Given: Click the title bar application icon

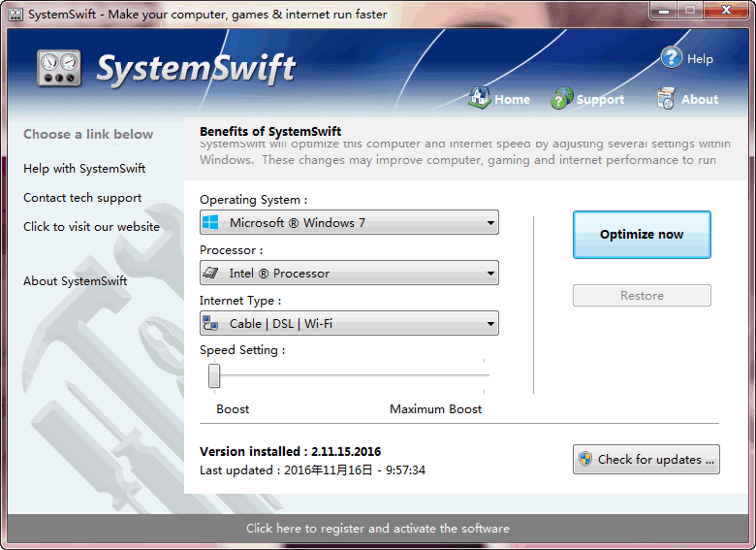Looking at the screenshot, I should [16, 15].
